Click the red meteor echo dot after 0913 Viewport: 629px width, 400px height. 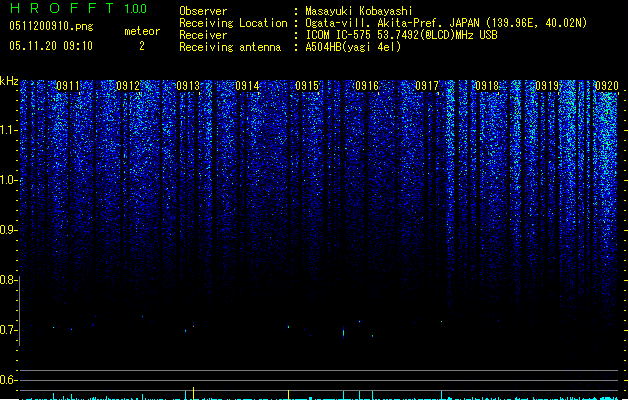[x=193, y=326]
